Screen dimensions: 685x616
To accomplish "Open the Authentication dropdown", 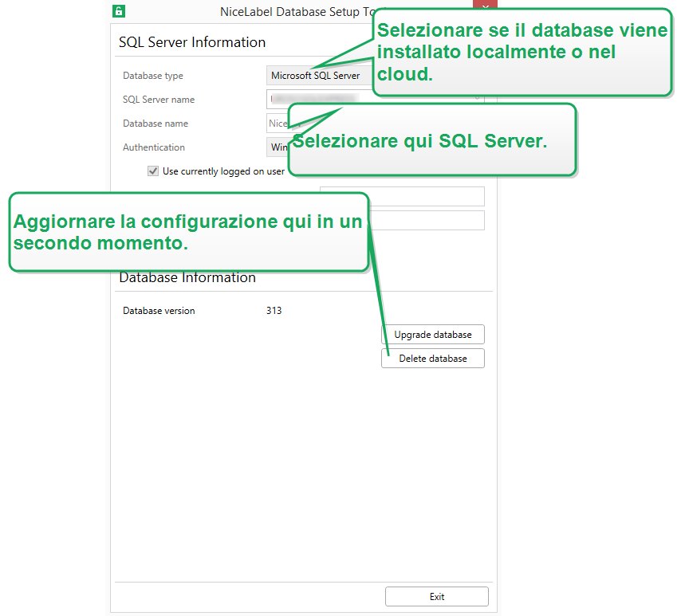I will (278, 147).
